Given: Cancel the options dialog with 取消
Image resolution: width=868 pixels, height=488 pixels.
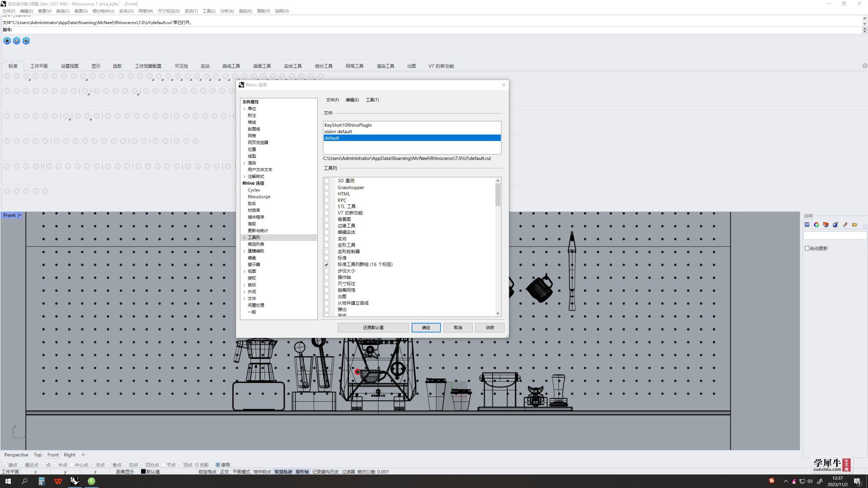Looking at the screenshot, I should pos(458,328).
